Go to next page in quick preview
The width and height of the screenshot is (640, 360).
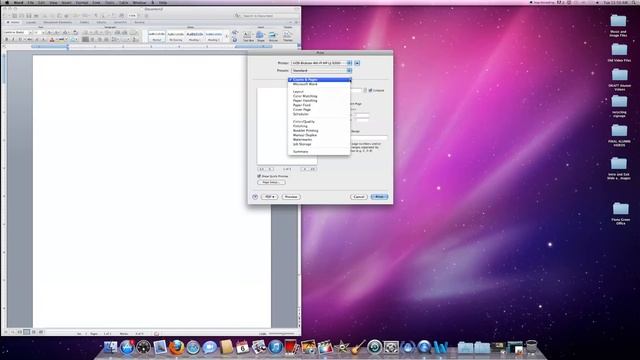[304, 169]
